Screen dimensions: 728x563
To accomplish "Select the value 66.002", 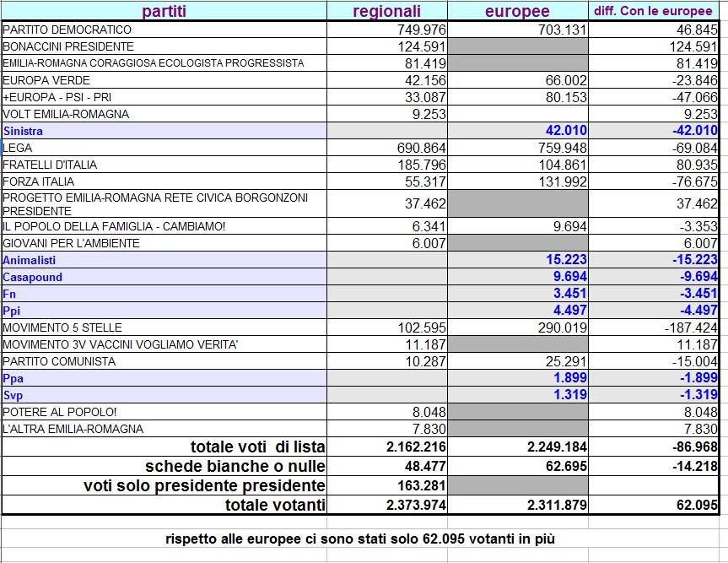I will click(x=566, y=80).
